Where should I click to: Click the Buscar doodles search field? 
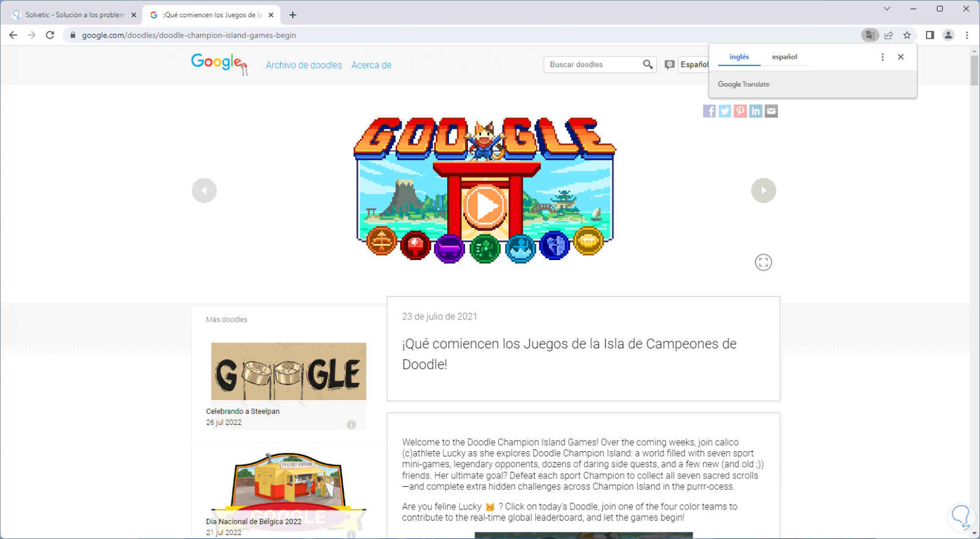point(593,65)
